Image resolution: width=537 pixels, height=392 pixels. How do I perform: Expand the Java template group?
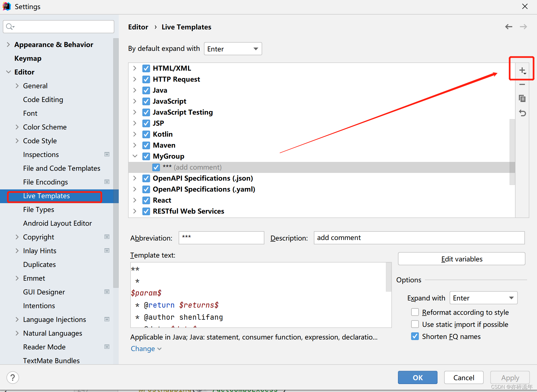pyautogui.click(x=135, y=90)
